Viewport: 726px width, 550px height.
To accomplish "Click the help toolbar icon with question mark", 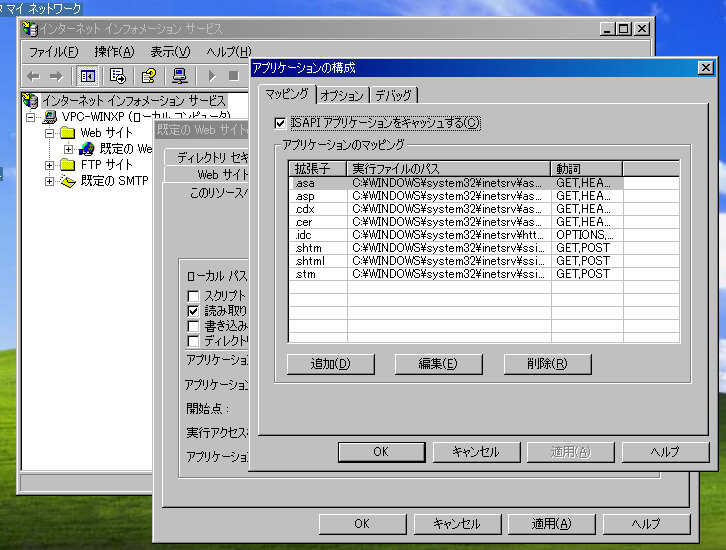I will click(149, 76).
